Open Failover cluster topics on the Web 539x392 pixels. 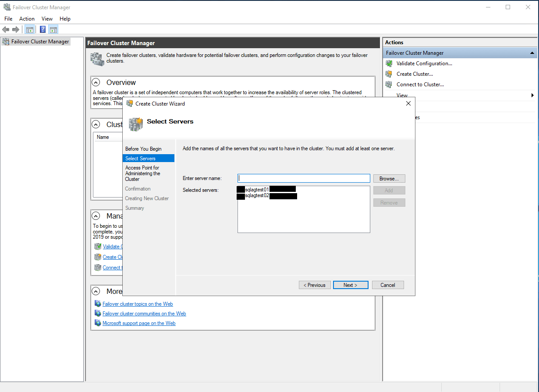138,304
